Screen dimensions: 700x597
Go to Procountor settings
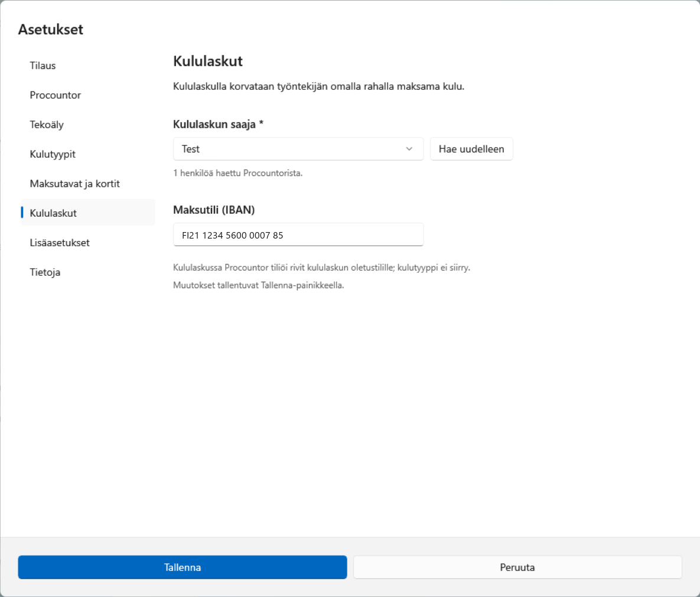[88, 95]
